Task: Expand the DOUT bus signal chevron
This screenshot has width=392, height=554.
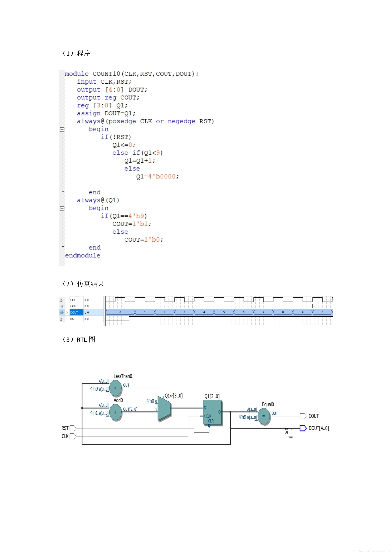Action: (x=67, y=312)
